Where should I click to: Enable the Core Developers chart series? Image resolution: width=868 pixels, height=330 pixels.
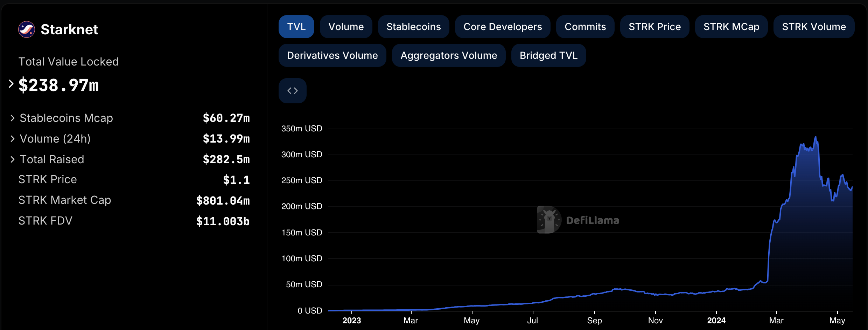pos(503,27)
